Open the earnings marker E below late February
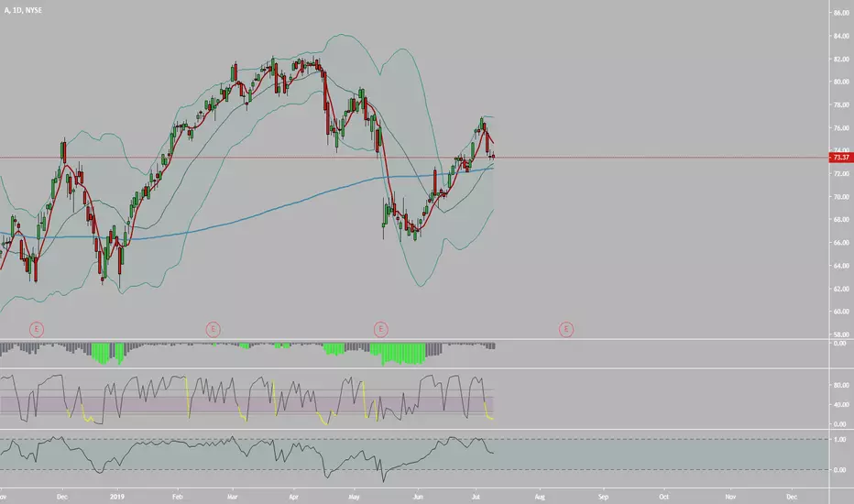Screen dimensions: 854x504 (213, 329)
